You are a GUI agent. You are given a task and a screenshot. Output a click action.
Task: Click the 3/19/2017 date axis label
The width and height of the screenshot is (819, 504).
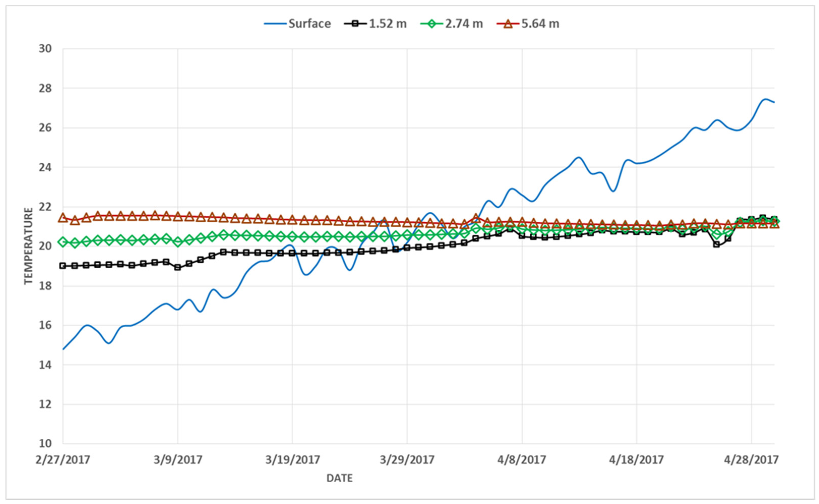pos(292,460)
